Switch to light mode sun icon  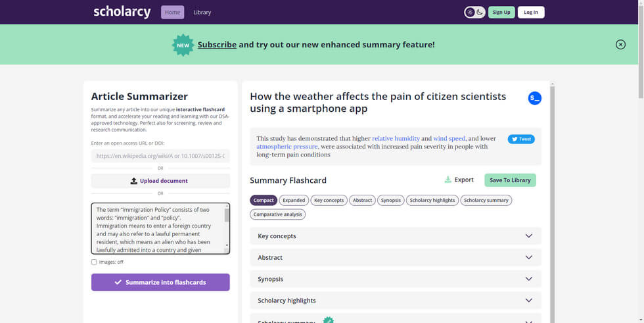point(470,12)
